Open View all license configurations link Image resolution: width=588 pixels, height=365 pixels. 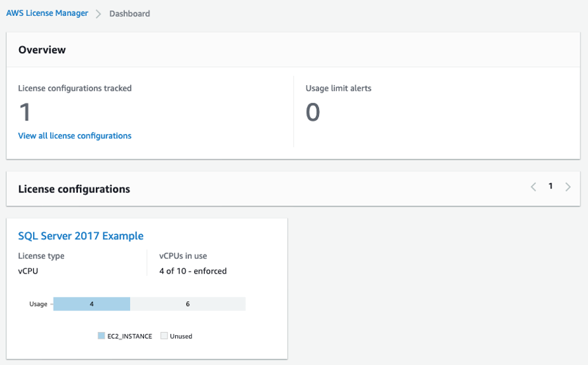75,136
